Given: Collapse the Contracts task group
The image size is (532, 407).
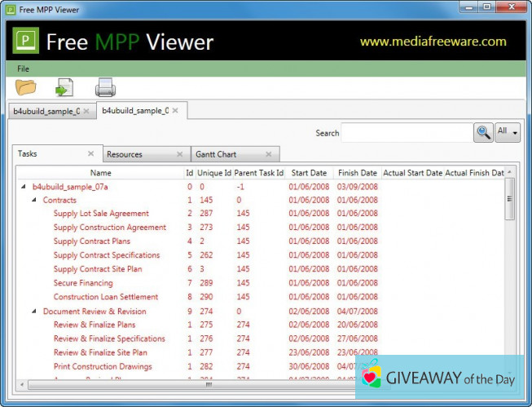Looking at the screenshot, I should point(34,201).
